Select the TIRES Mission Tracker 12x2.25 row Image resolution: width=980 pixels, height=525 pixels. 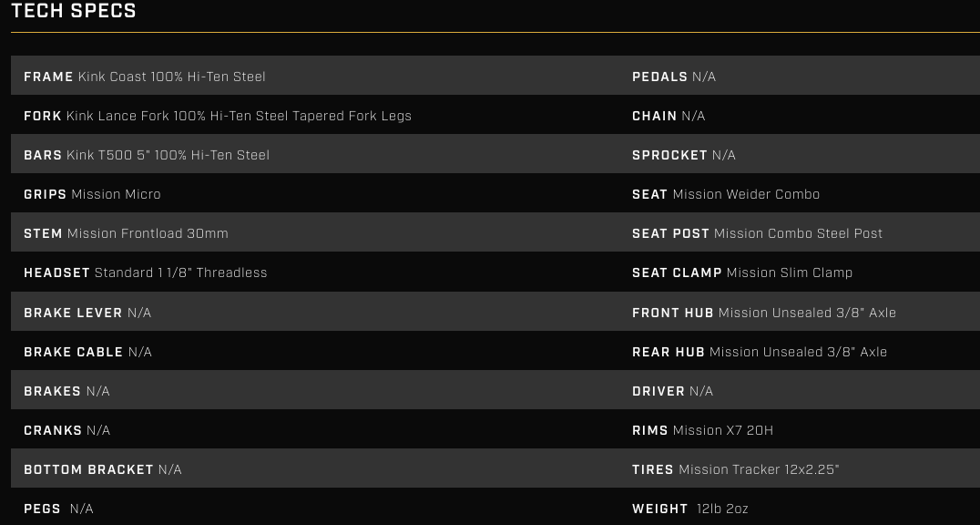[736, 469]
